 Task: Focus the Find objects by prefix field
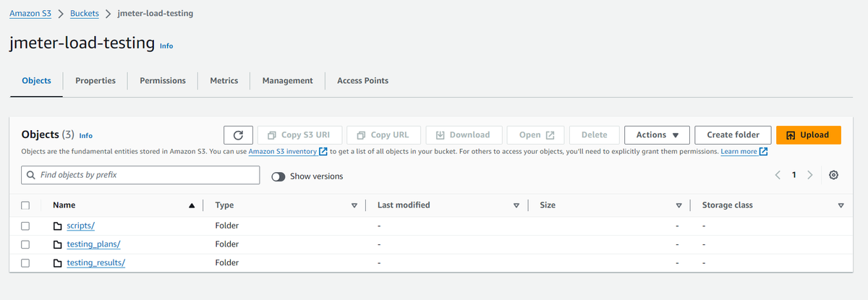click(140, 175)
